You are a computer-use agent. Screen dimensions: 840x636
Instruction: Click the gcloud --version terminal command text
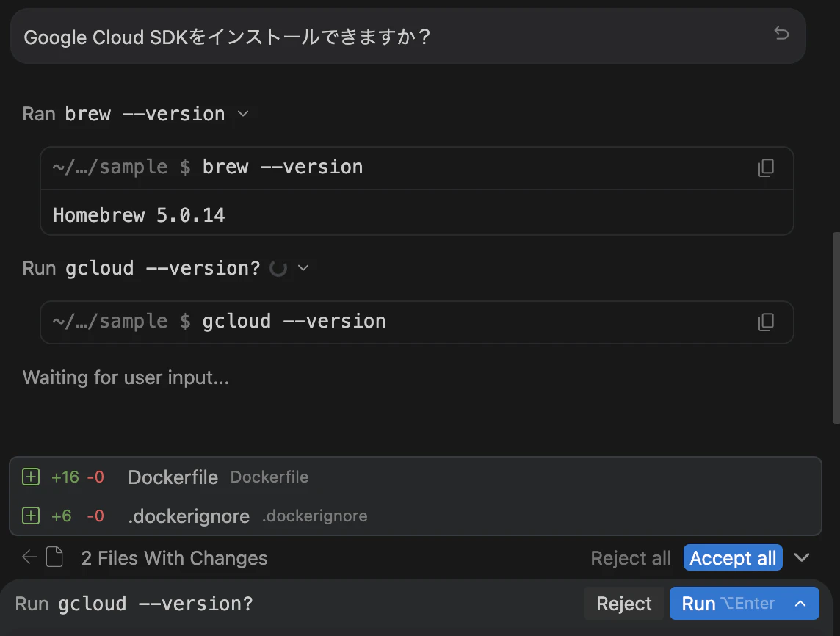click(x=294, y=322)
